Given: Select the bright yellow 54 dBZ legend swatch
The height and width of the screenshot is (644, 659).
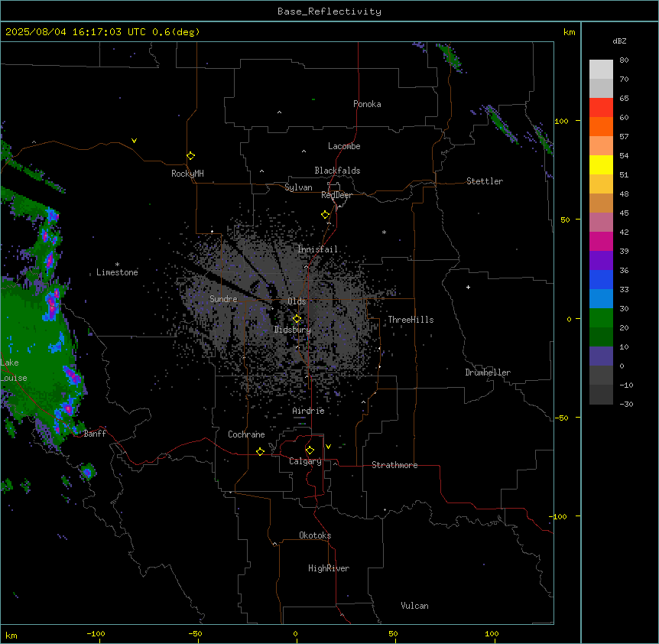Looking at the screenshot, I should point(601,164).
